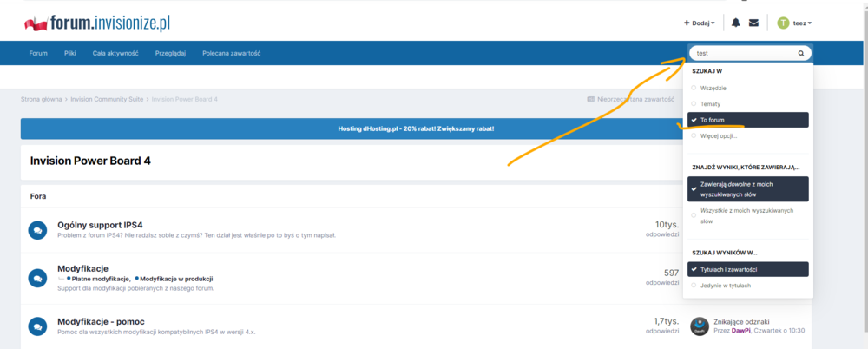Open the messages envelope icon
This screenshot has width=868, height=349.
tap(753, 23)
